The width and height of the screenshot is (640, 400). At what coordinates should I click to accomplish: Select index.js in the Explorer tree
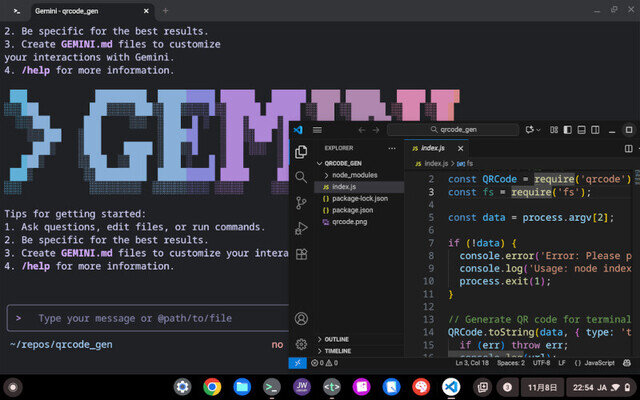pyautogui.click(x=359, y=187)
